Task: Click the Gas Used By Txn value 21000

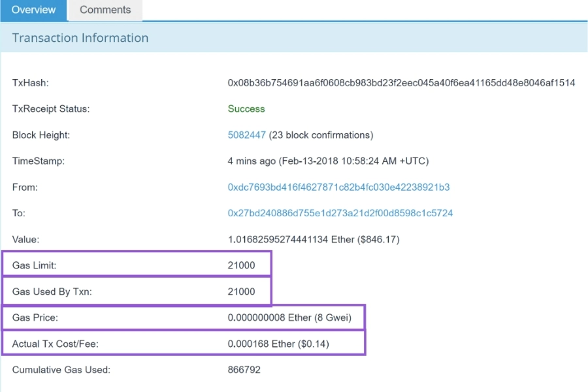Action: tap(241, 291)
